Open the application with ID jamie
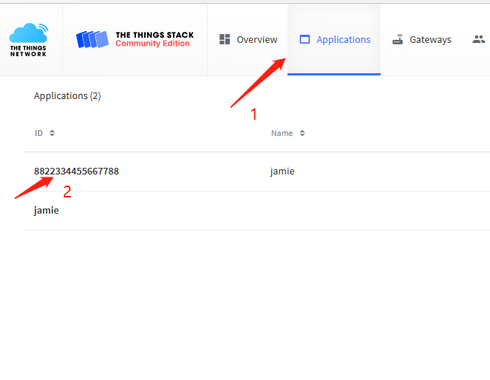The width and height of the screenshot is (490, 380). [46, 210]
